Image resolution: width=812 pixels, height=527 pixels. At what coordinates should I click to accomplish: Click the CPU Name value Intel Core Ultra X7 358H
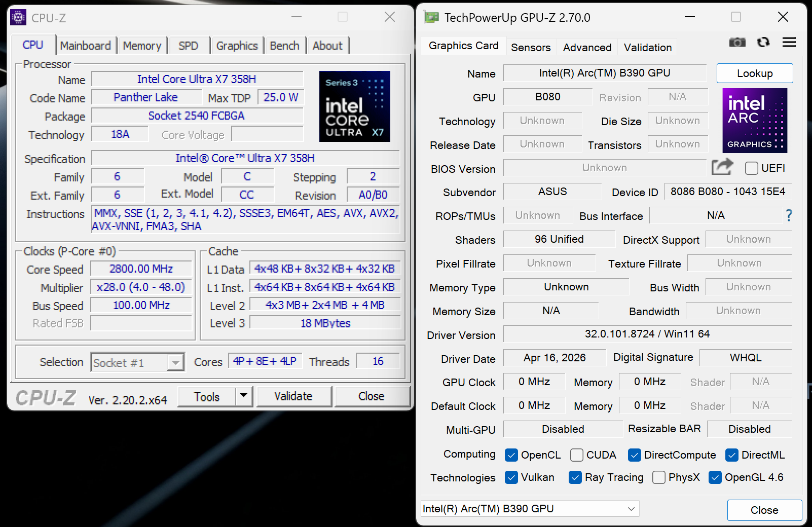[x=197, y=79]
